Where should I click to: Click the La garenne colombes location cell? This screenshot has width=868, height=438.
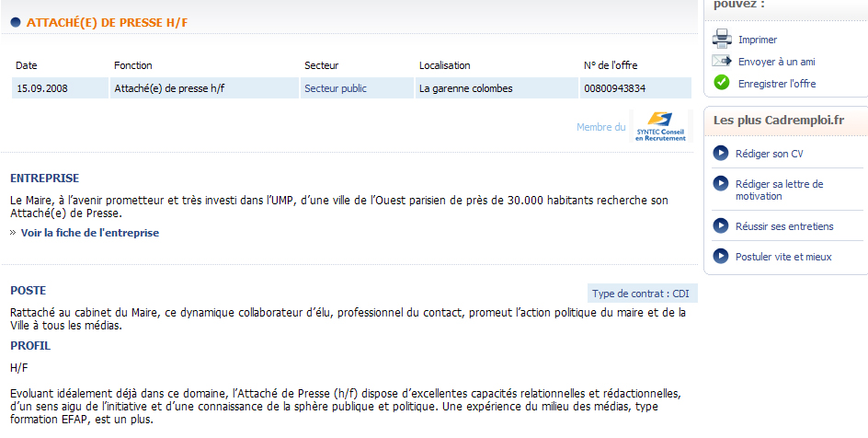pos(497,88)
